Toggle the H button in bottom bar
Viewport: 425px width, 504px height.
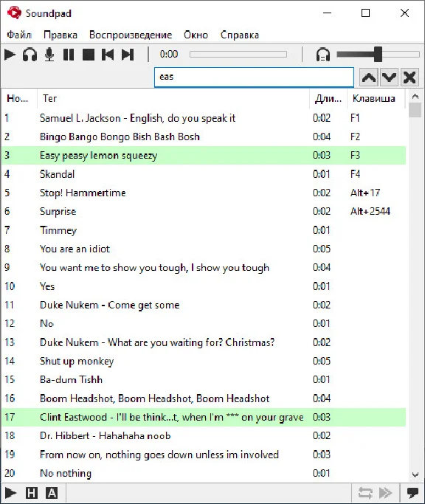(32, 493)
